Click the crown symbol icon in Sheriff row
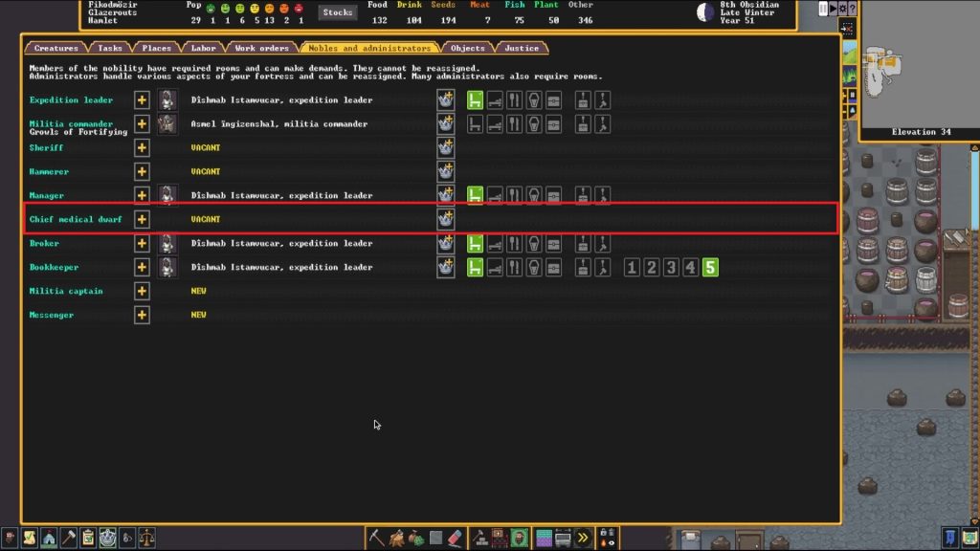The image size is (980, 551). tap(446, 147)
